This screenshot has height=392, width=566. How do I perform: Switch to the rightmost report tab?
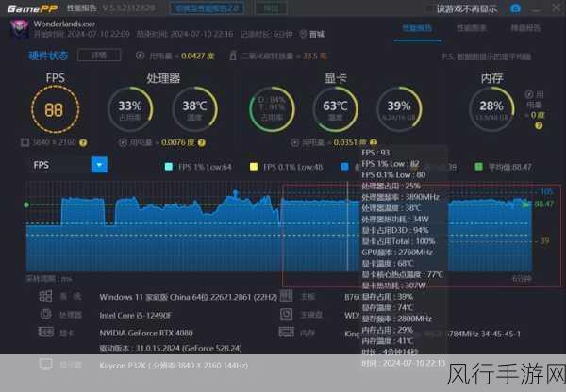click(x=525, y=28)
